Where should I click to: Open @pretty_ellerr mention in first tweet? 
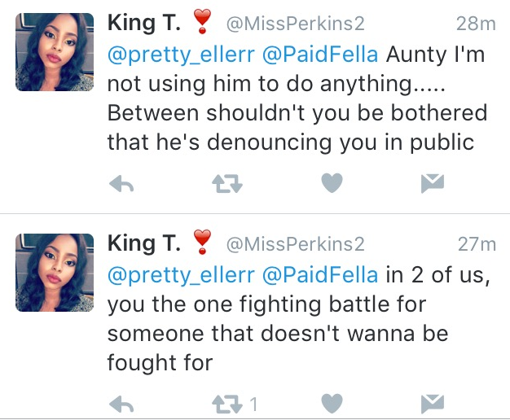click(x=181, y=55)
